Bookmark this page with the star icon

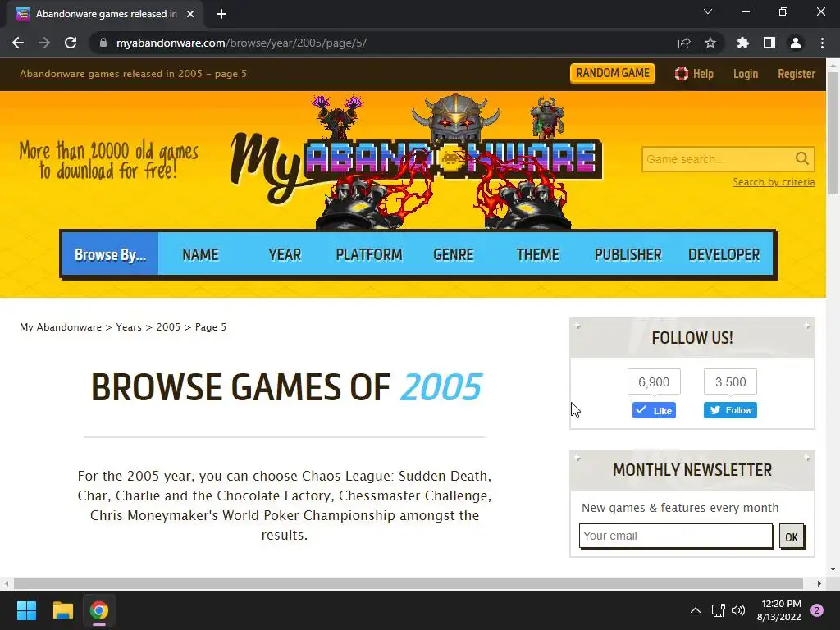tap(710, 43)
